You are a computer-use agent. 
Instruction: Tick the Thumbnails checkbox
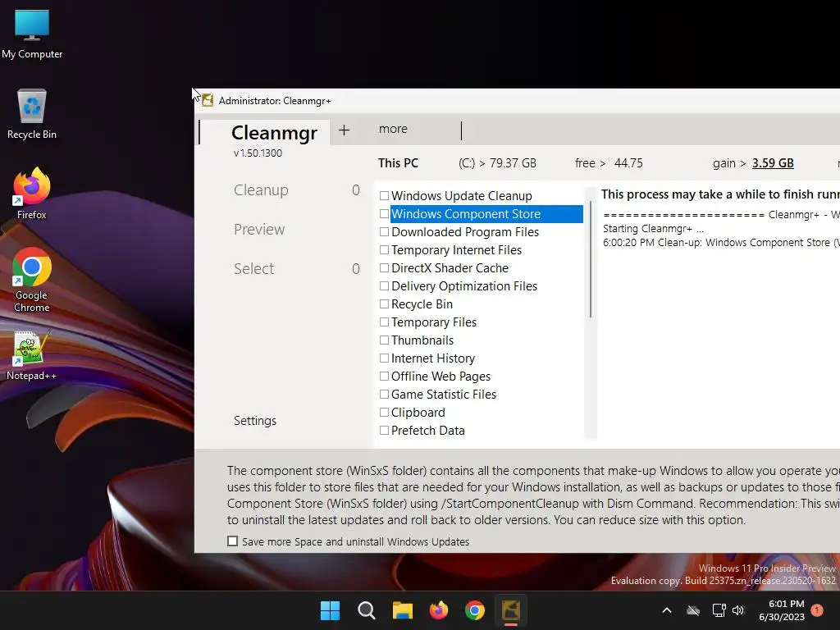384,340
